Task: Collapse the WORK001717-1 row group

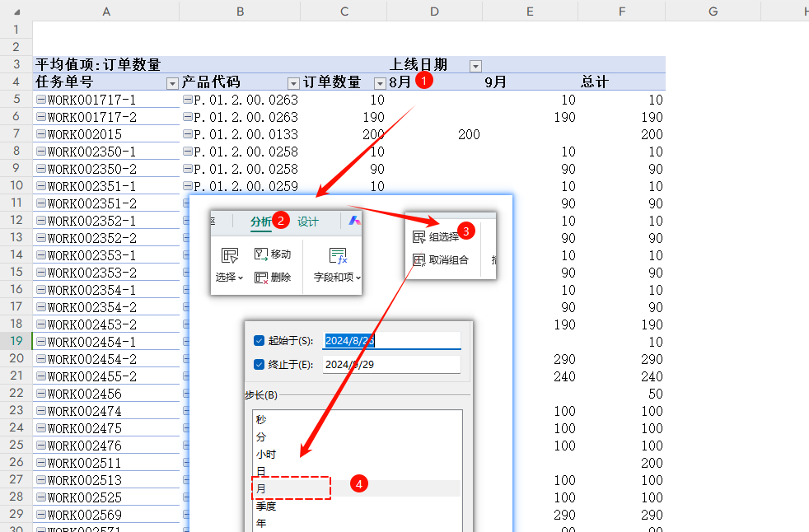Action: point(40,99)
